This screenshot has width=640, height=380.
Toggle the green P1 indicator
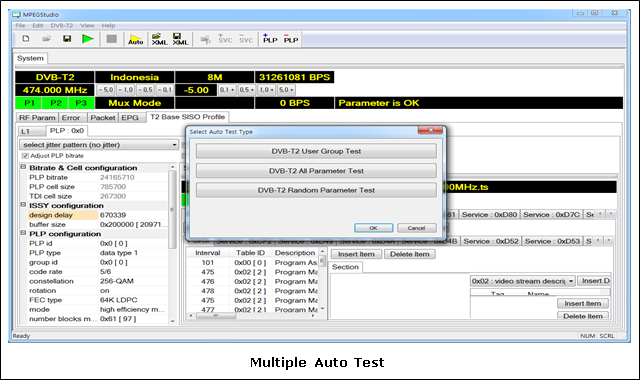[29, 103]
